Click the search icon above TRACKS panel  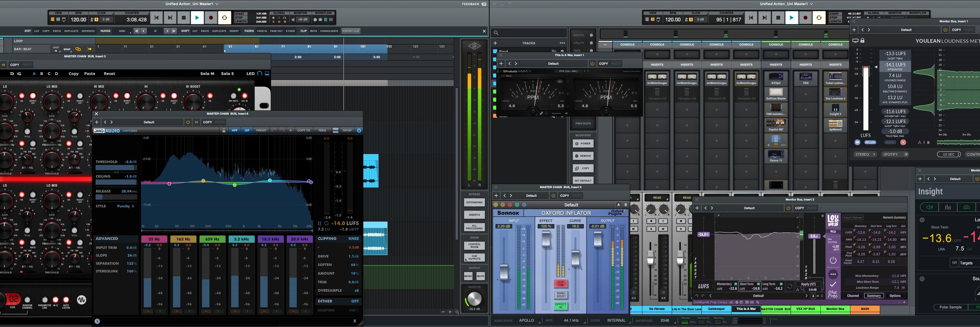[496, 33]
